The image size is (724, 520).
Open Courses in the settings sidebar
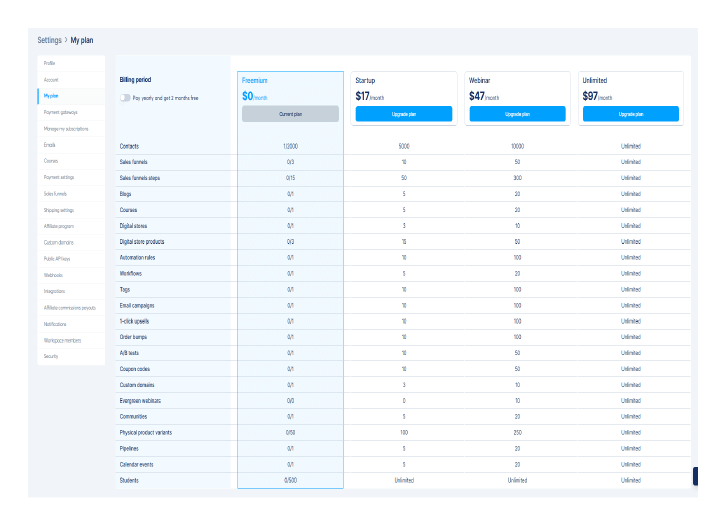(x=71, y=161)
